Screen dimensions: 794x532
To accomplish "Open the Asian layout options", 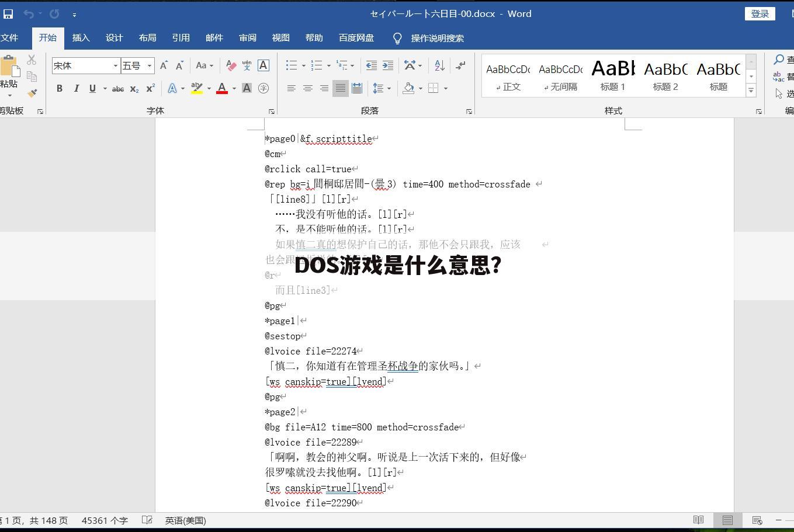I will click(412, 66).
